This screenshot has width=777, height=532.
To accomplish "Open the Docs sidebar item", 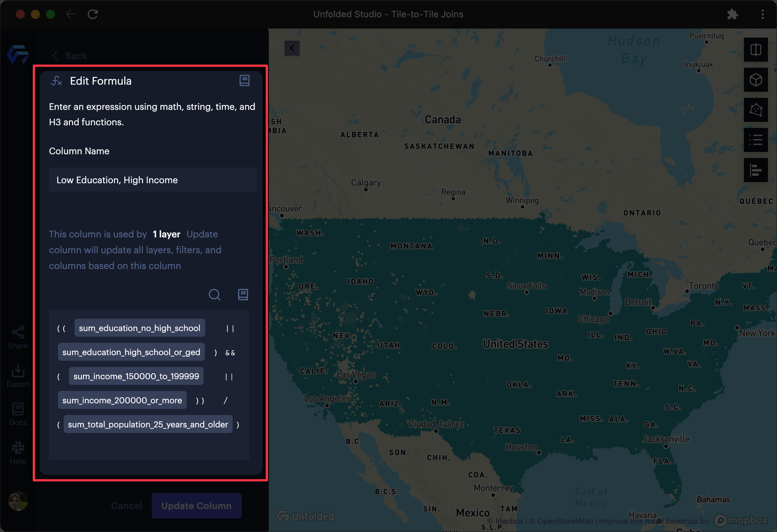I will pyautogui.click(x=18, y=414).
